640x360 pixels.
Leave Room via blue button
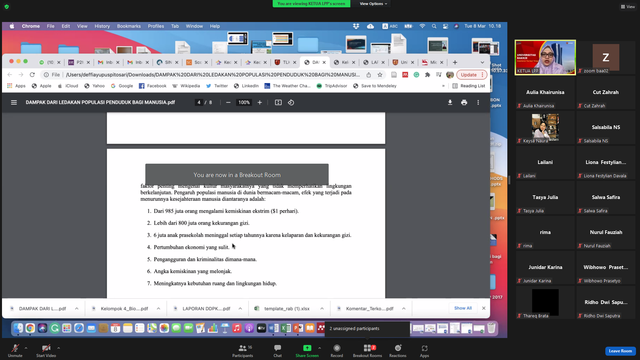(620, 351)
